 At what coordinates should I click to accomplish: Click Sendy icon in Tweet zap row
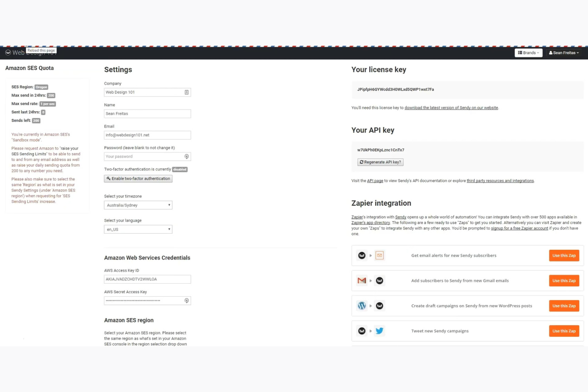pos(362,331)
